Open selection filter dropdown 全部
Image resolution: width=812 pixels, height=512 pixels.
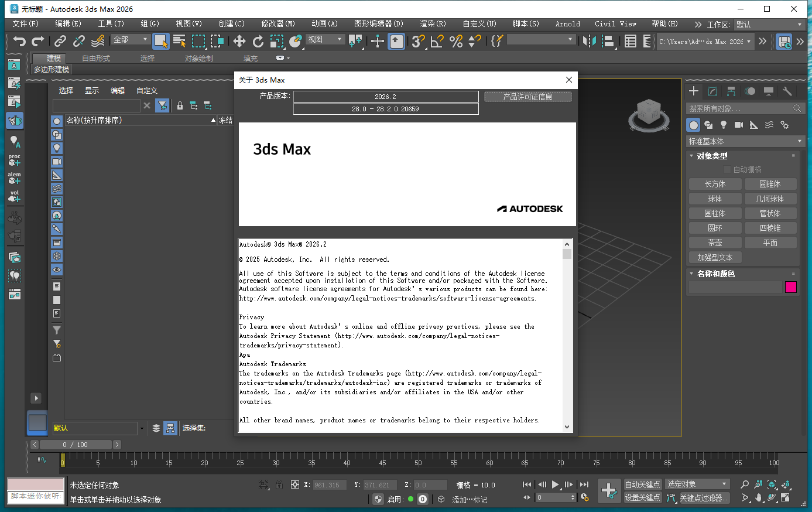coord(131,39)
